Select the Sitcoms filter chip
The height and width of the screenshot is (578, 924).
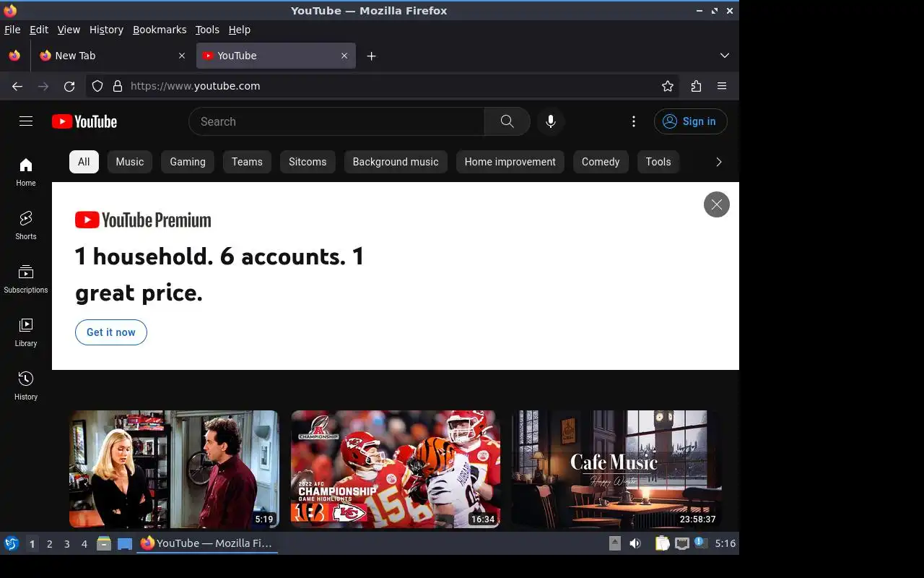tap(308, 162)
